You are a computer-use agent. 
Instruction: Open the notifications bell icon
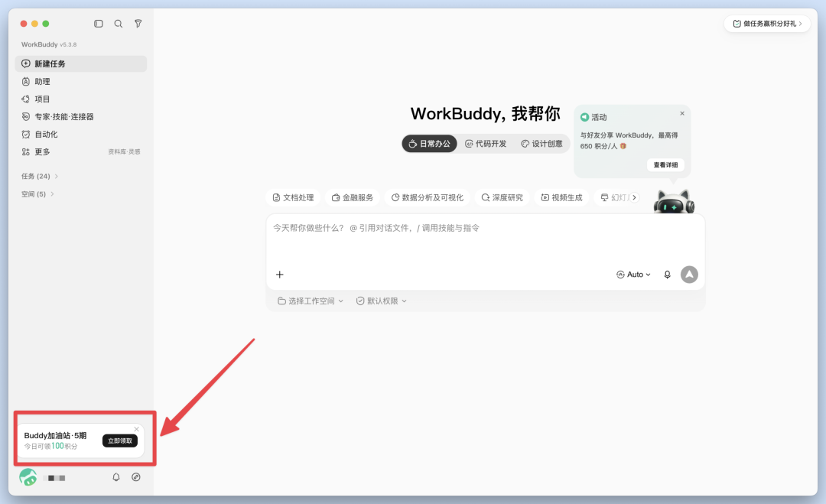point(116,477)
